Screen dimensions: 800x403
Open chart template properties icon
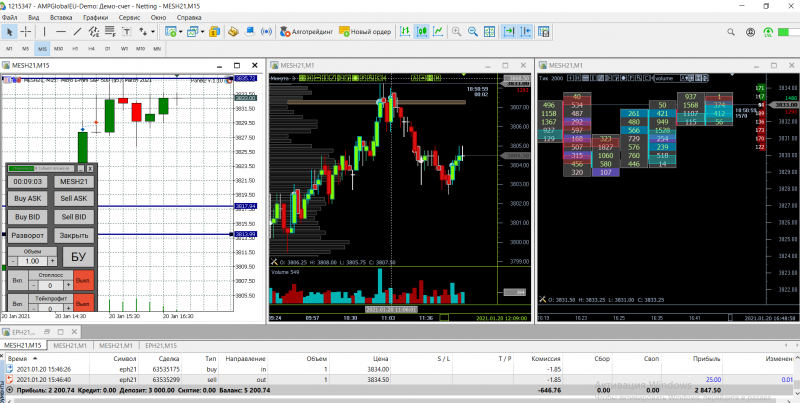point(543,32)
